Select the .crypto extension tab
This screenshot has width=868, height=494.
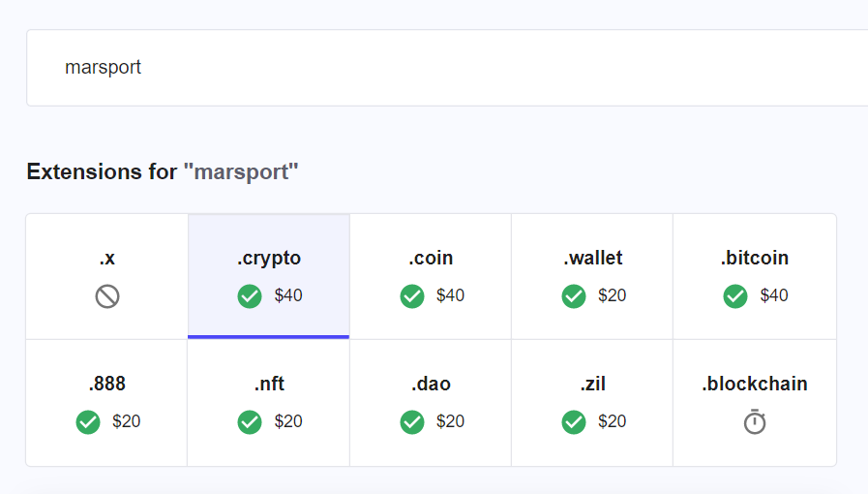(x=268, y=276)
